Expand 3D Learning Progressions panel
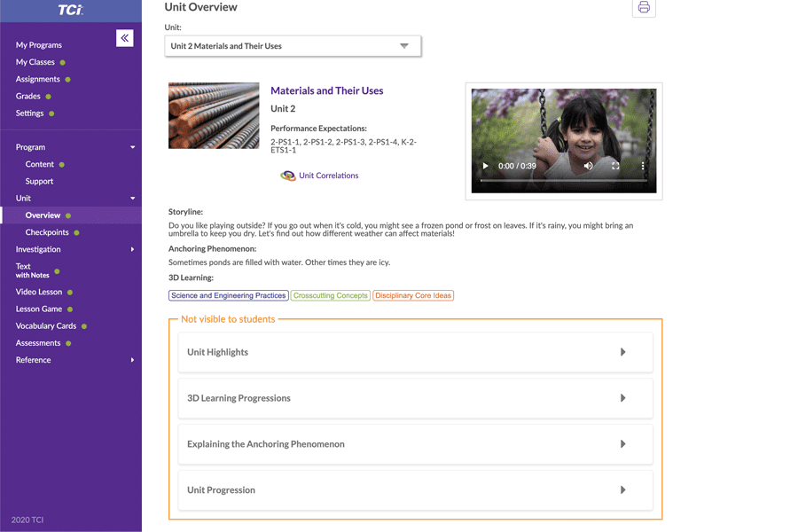The width and height of the screenshot is (798, 532). coord(415,398)
